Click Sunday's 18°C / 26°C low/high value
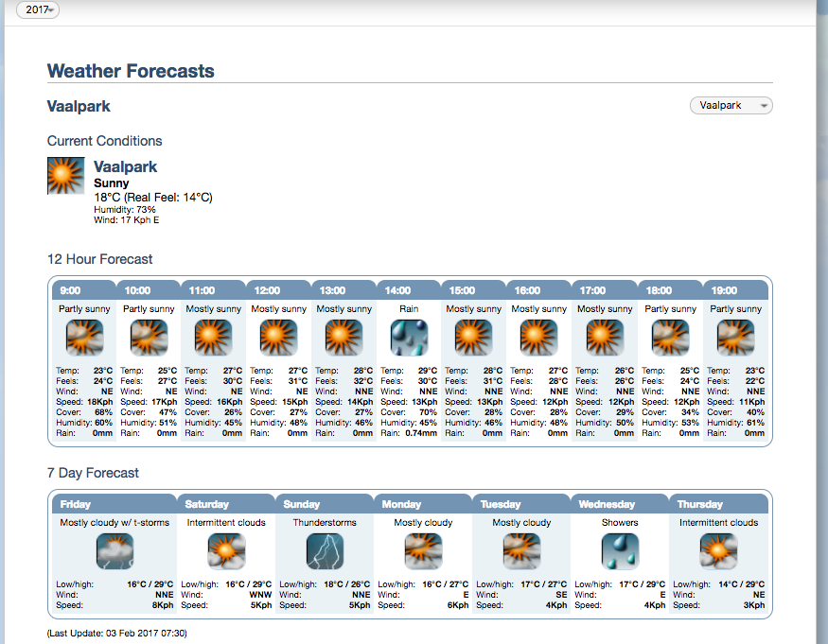The image size is (828, 644). [347, 584]
